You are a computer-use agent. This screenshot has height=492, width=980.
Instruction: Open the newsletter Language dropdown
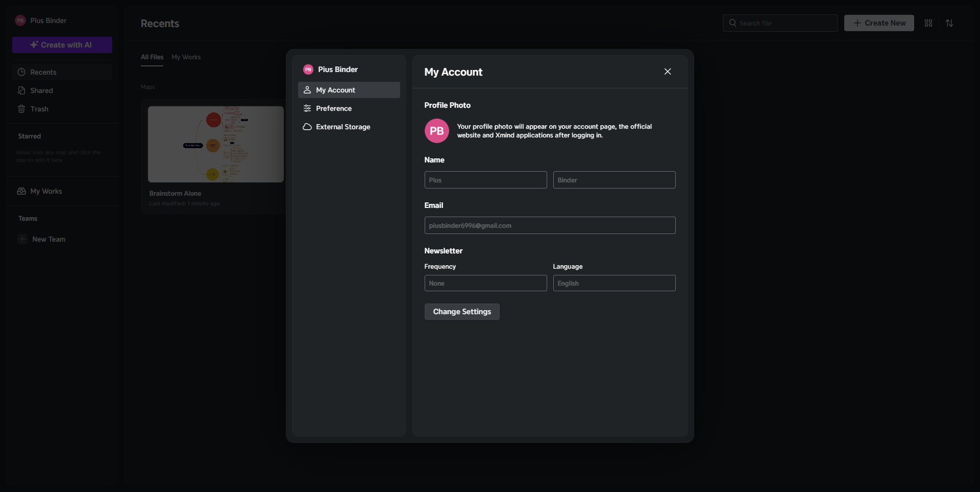[614, 283]
